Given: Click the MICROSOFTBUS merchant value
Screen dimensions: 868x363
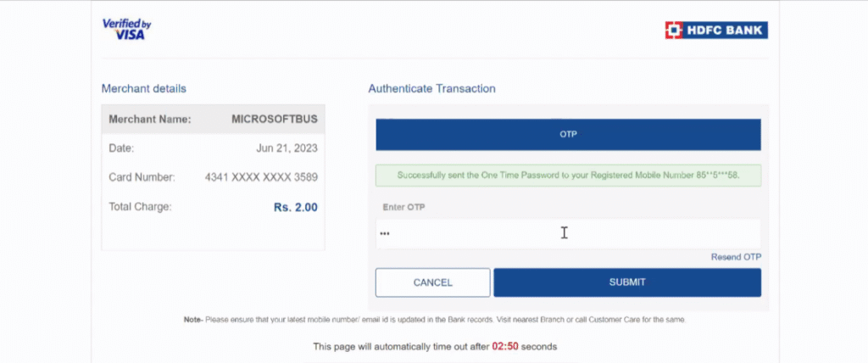Looking at the screenshot, I should click(275, 119).
